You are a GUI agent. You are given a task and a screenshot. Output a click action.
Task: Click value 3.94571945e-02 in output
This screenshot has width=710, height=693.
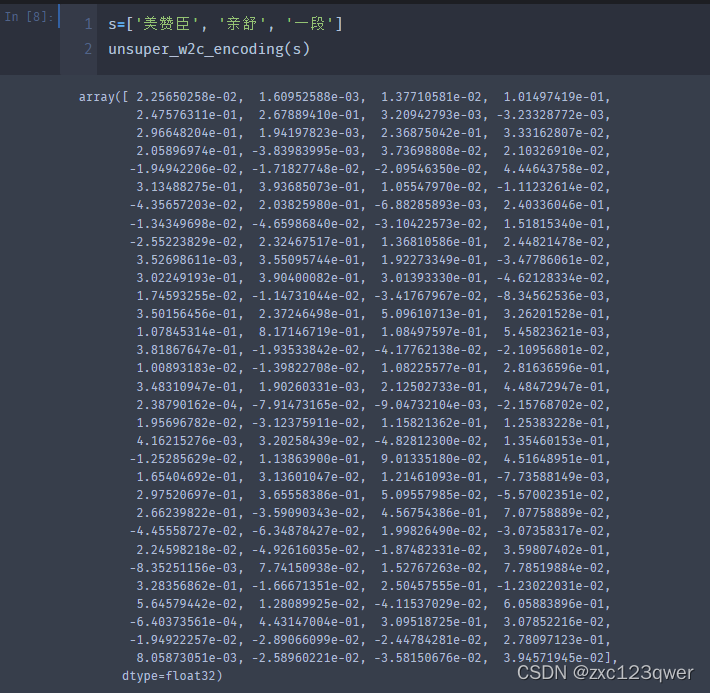(x=554, y=658)
